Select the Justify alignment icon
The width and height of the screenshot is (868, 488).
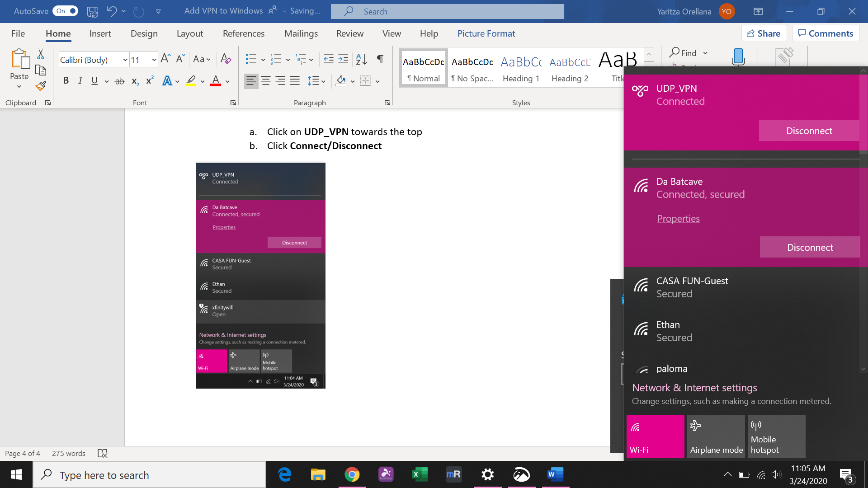pyautogui.click(x=295, y=81)
